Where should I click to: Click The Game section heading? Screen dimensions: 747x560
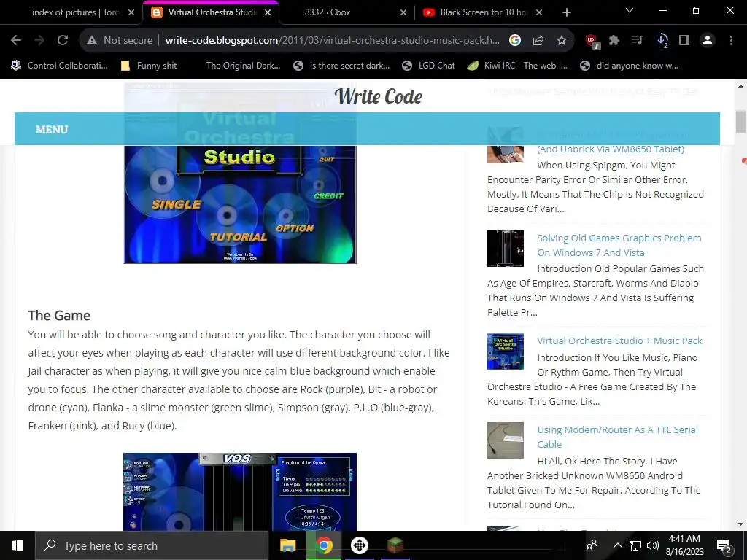click(59, 315)
